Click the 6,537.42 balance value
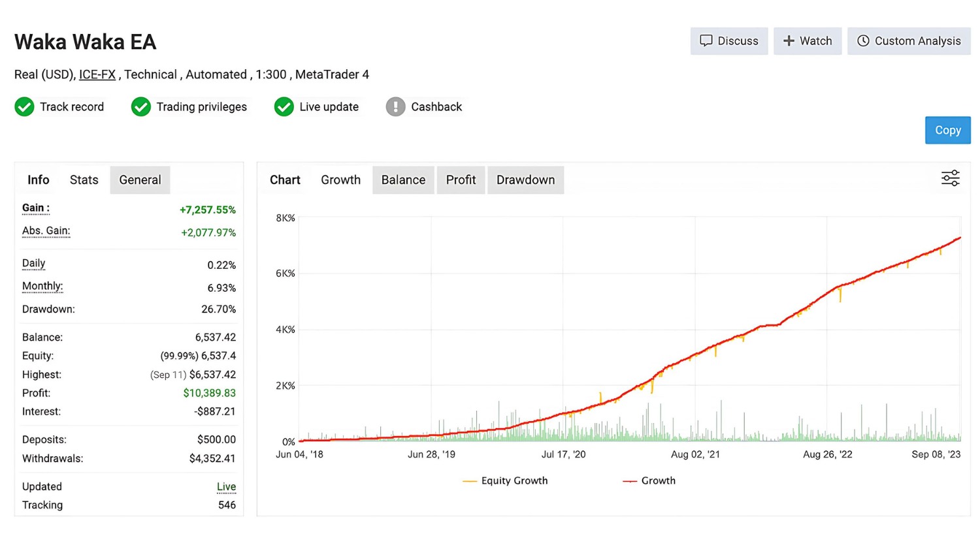 (215, 337)
